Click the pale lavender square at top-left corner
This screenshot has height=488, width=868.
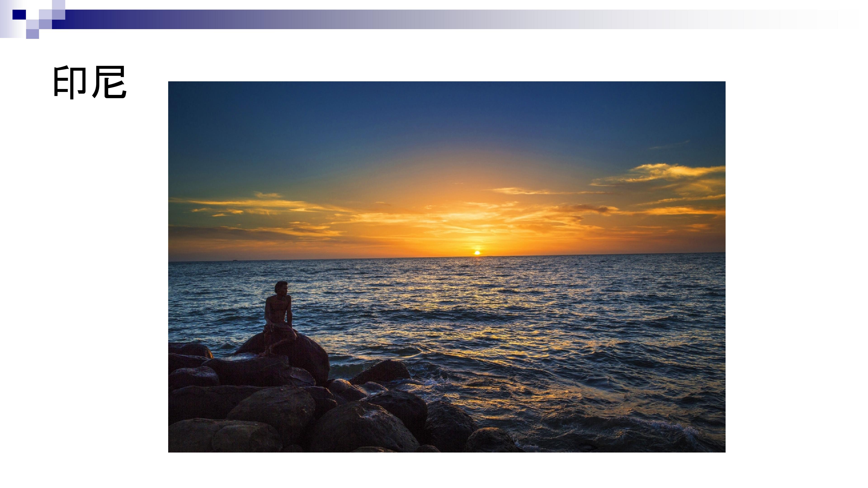(58, 5)
